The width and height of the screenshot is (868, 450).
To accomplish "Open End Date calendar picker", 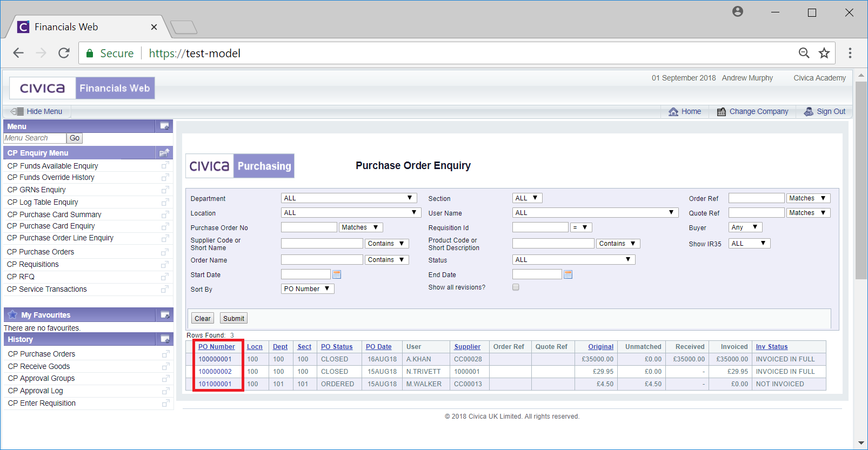I will tap(568, 274).
